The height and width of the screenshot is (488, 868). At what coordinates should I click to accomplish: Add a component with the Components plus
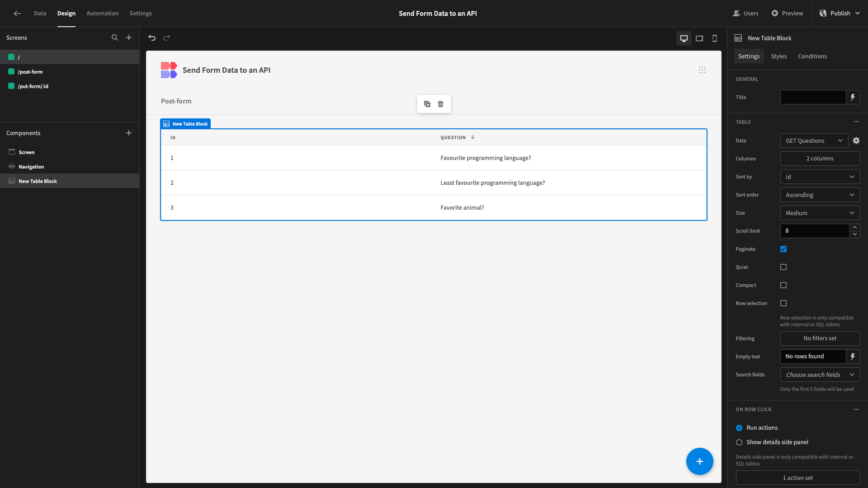pos(129,133)
